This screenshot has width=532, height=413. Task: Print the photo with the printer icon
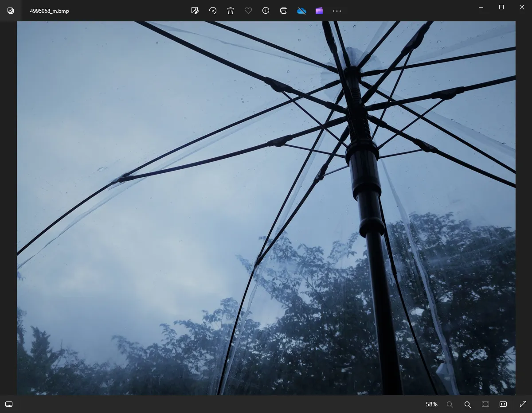click(x=284, y=11)
